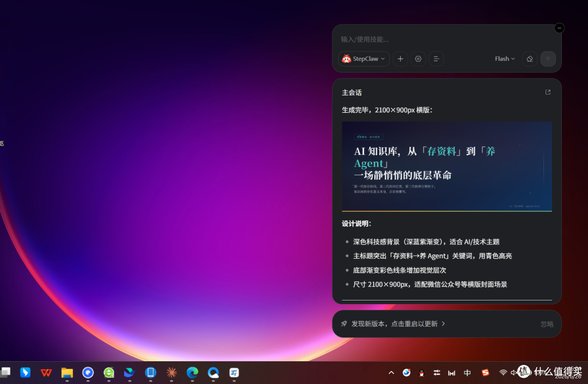Collapse the panel with the minus button
The width and height of the screenshot is (588, 384).
tap(559, 28)
